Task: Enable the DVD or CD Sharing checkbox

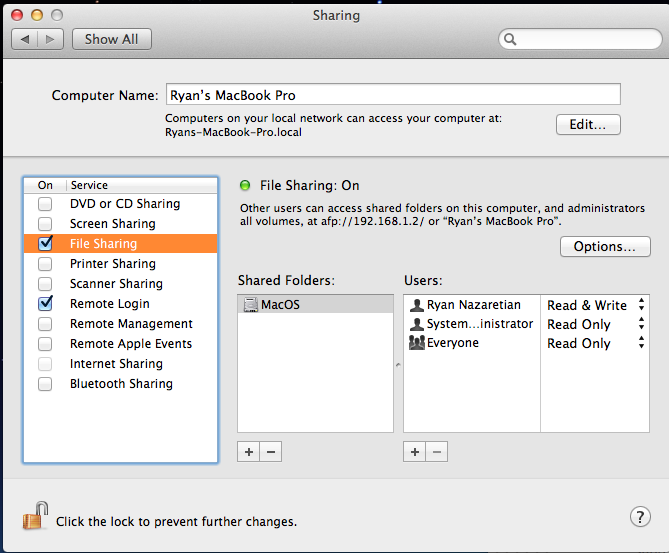Action: click(x=45, y=204)
